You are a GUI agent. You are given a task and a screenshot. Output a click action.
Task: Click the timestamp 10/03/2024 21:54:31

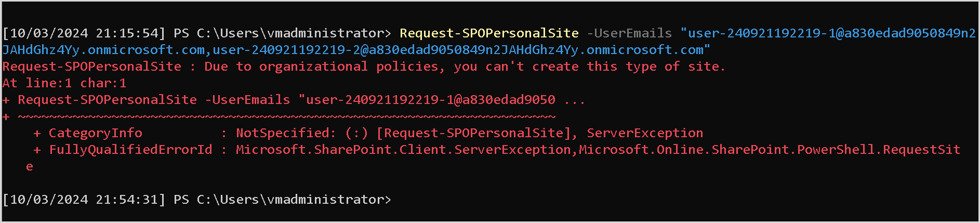(84, 200)
